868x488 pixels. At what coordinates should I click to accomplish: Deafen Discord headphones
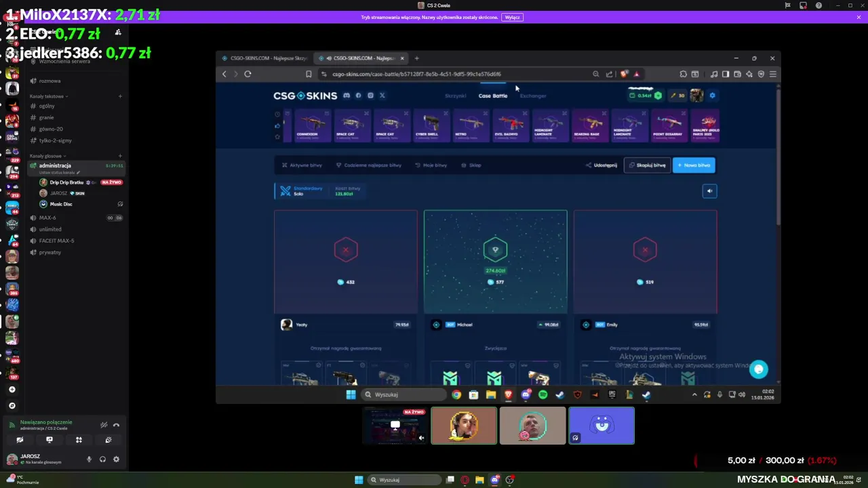[x=102, y=460]
